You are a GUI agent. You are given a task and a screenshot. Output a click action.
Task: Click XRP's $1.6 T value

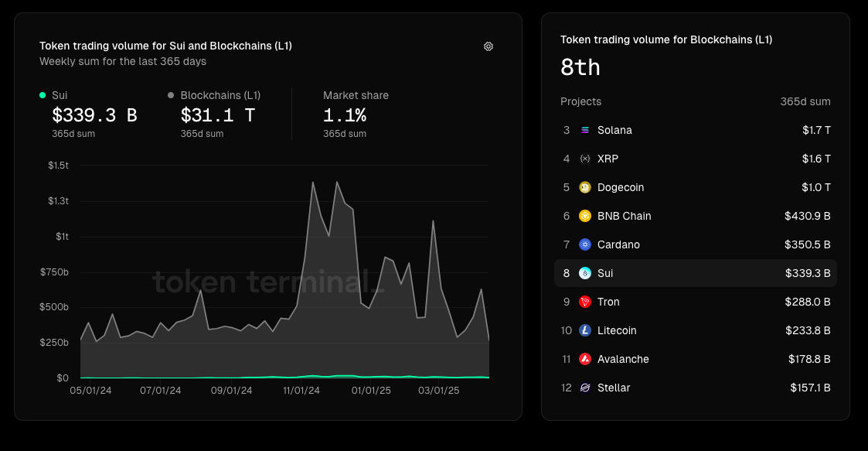click(x=816, y=159)
